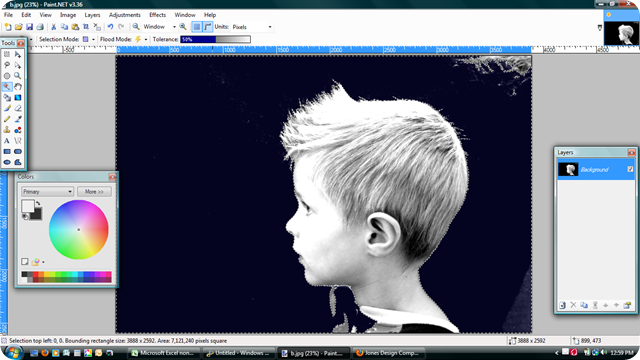
Task: Select the Rectangle shape tool
Action: pos(7,151)
